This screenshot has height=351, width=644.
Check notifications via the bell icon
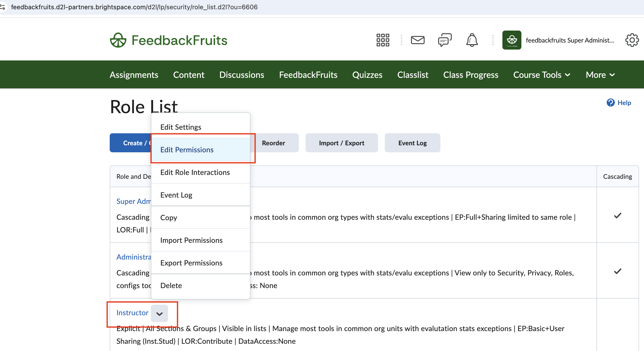472,40
